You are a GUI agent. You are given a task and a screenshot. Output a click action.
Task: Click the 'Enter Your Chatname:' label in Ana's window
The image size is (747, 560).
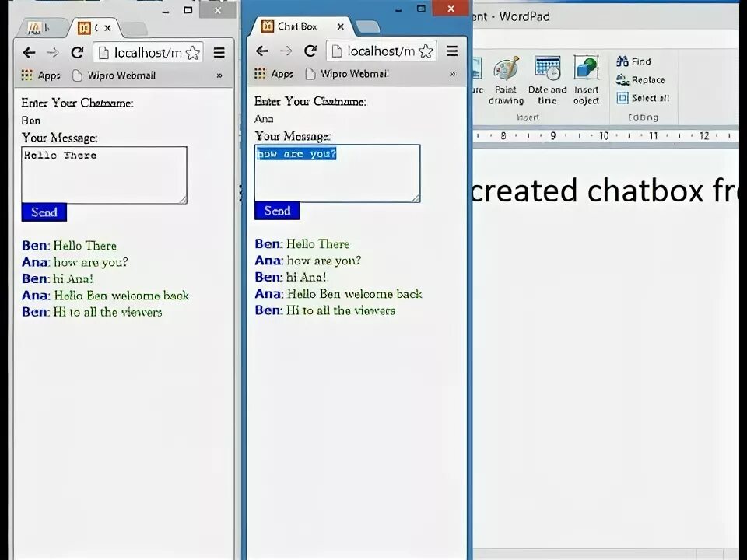point(310,101)
